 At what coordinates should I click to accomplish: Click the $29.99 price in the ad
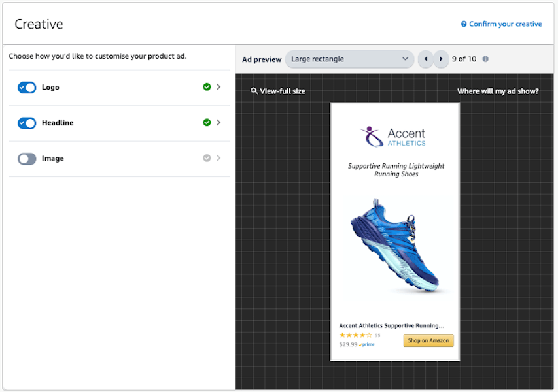[x=348, y=344]
